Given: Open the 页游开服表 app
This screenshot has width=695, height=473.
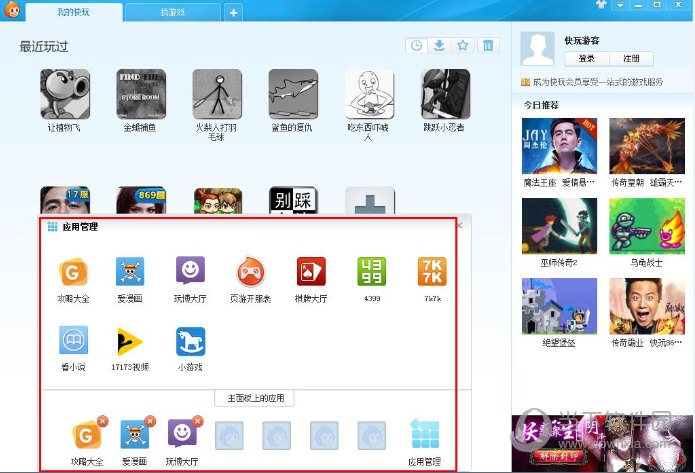Looking at the screenshot, I should 250,272.
